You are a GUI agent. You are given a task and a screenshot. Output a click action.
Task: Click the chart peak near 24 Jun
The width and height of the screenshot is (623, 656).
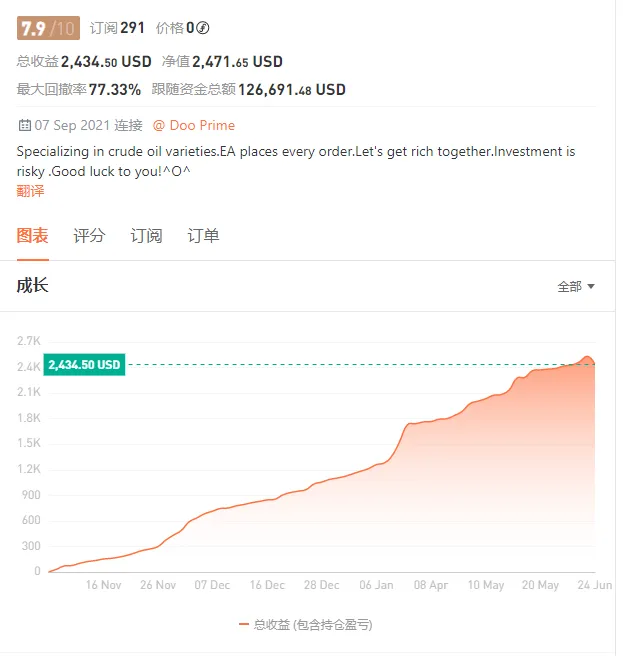coord(588,357)
